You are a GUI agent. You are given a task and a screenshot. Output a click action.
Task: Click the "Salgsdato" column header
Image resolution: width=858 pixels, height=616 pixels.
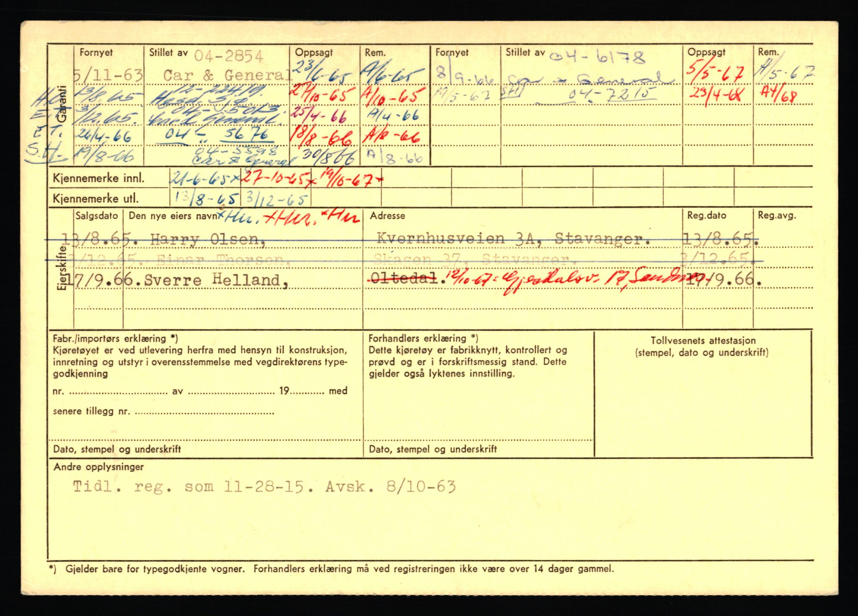[x=97, y=216]
